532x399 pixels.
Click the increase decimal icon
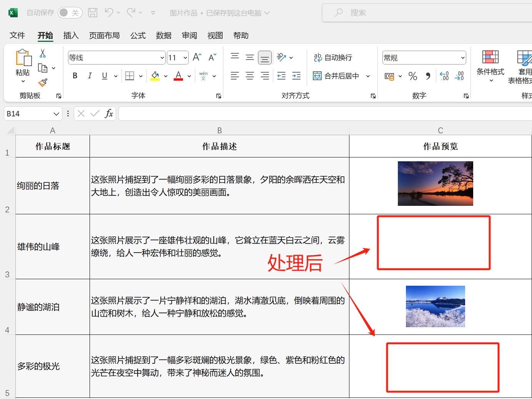coord(444,76)
